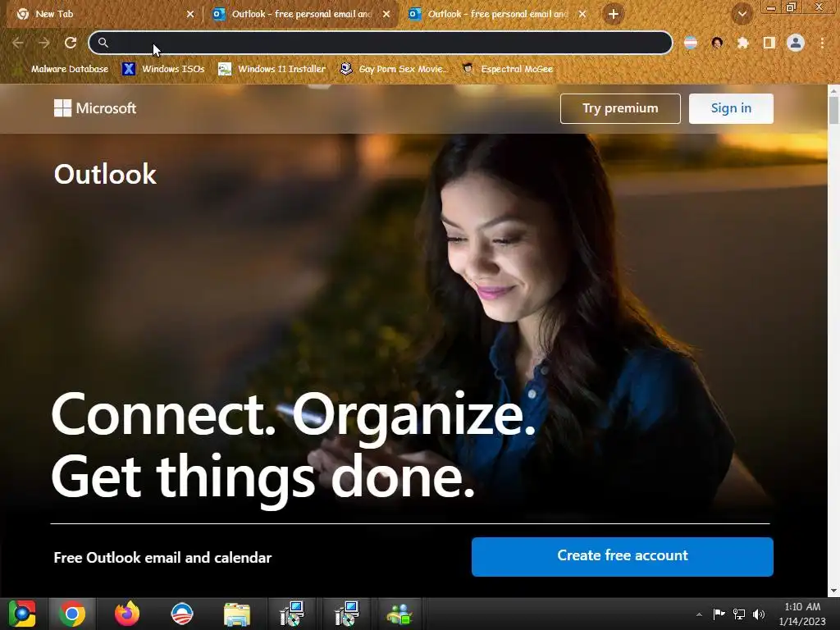Click the Obama logo taskbar icon
This screenshot has width=840, height=630.
[x=181, y=614]
